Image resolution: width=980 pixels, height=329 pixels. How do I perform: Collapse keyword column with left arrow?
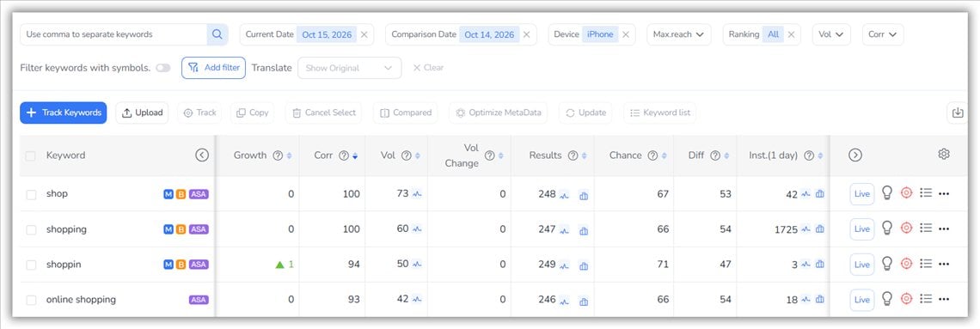tap(202, 155)
